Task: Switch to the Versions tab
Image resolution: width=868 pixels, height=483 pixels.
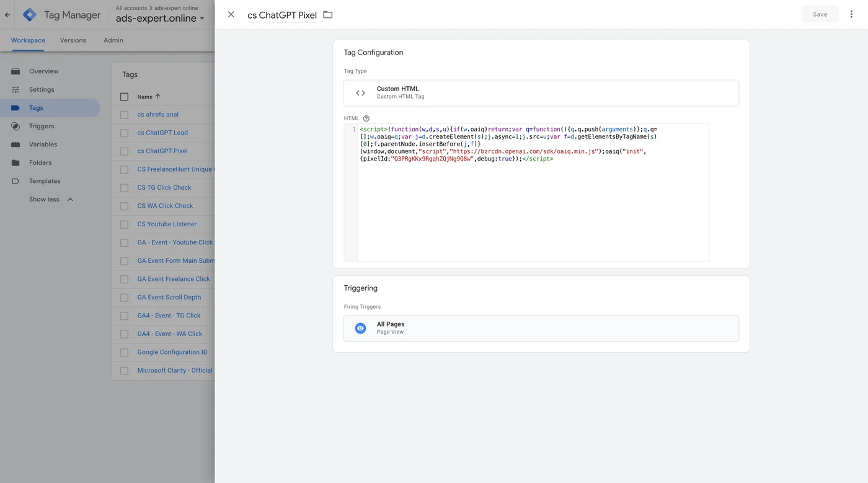Action: click(73, 40)
